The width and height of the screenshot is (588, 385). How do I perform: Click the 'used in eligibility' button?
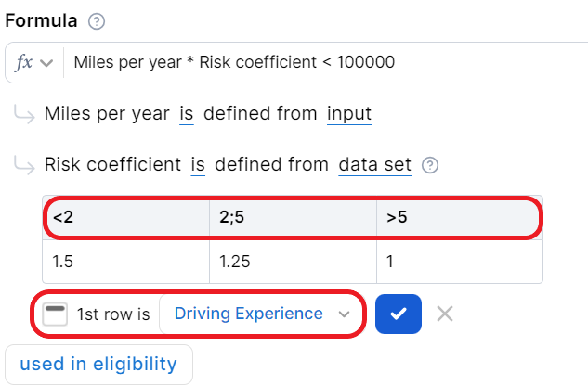(x=98, y=364)
